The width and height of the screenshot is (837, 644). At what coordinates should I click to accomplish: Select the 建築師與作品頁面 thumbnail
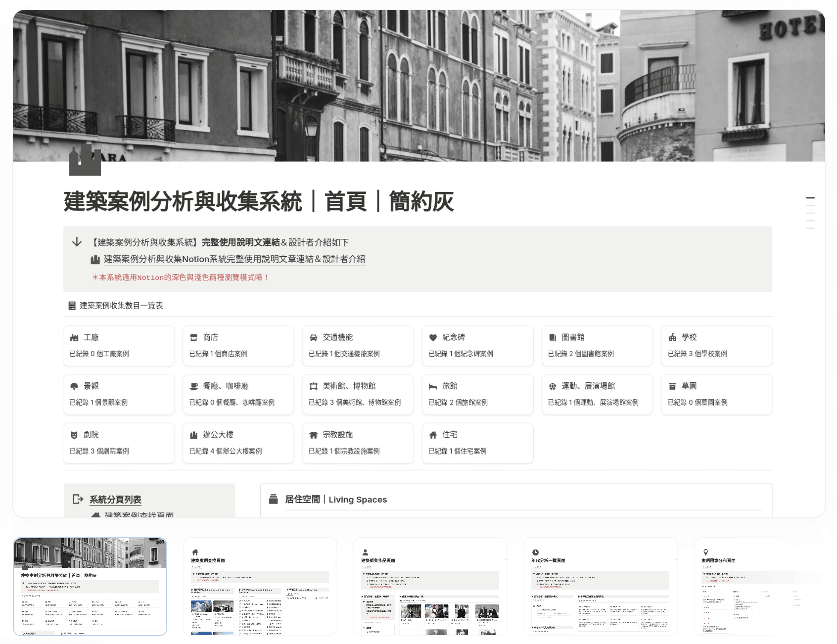430,586
